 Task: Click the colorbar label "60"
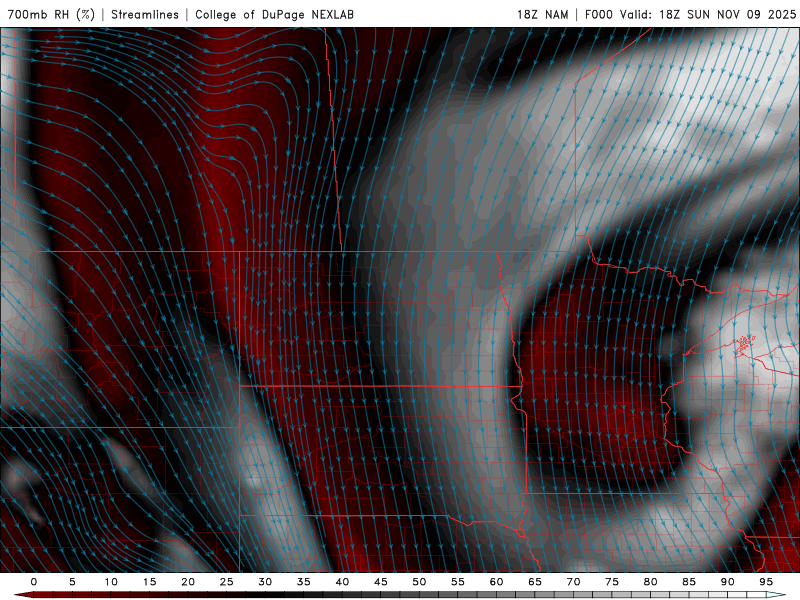496,582
